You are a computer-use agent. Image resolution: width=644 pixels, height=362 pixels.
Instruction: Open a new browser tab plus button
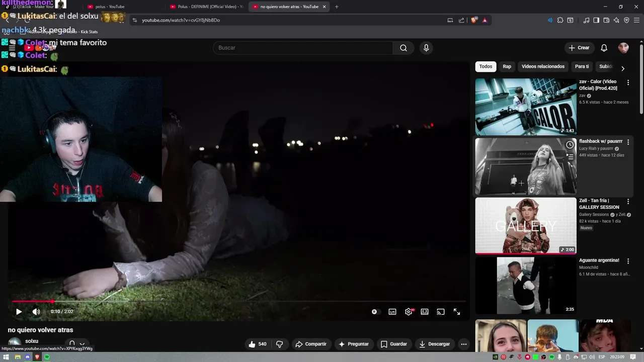337,7
